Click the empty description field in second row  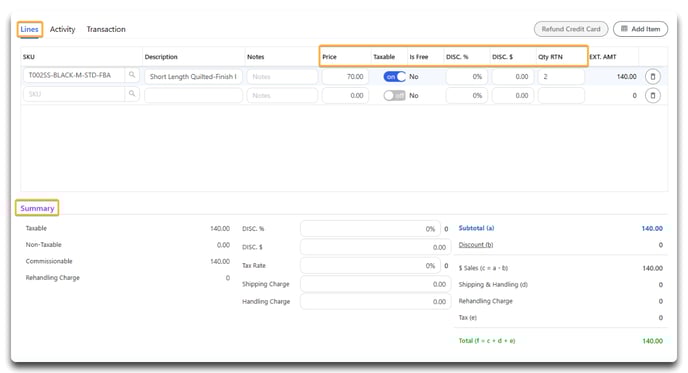pos(193,95)
